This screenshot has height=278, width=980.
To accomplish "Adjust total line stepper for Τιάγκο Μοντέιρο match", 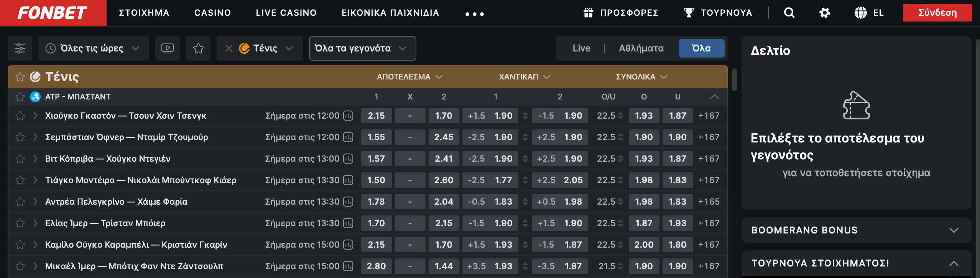I will (620, 180).
